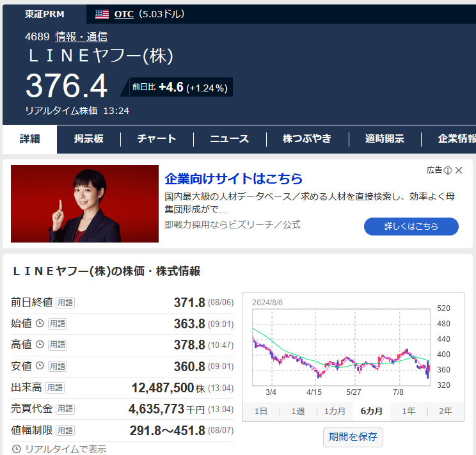Click the 値幅制限 range 291.8～451.8
Image resolution: width=476 pixels, height=455 pixels.
(x=168, y=431)
